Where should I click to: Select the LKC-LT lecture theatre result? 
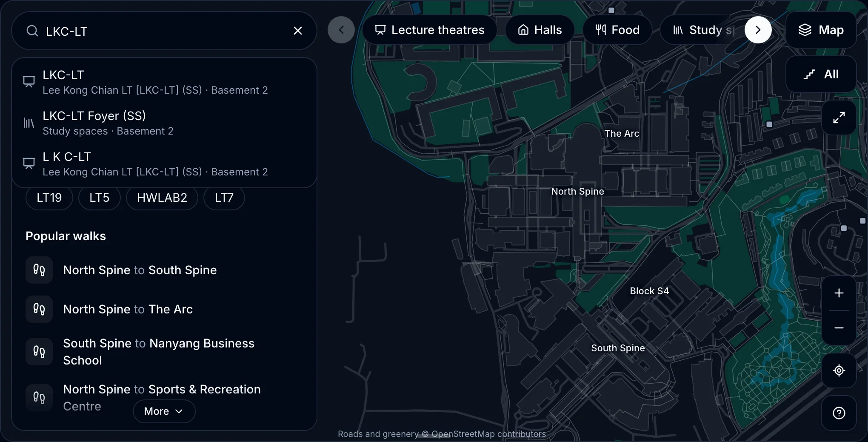coord(164,82)
